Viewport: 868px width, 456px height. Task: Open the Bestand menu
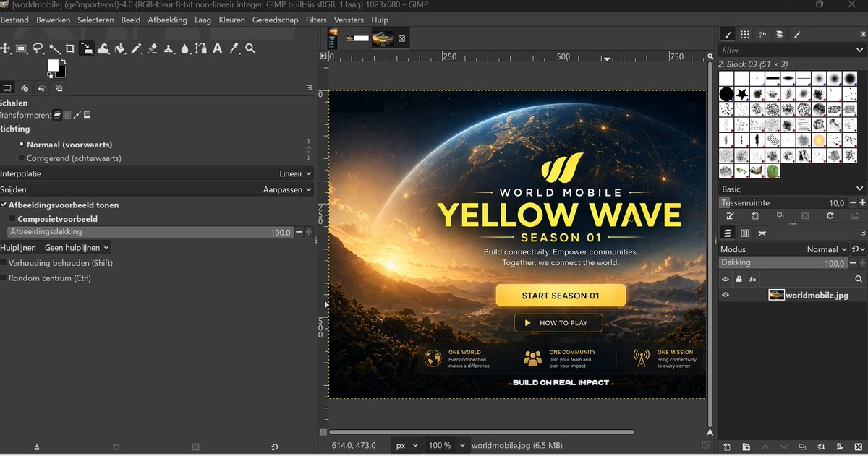tap(14, 20)
